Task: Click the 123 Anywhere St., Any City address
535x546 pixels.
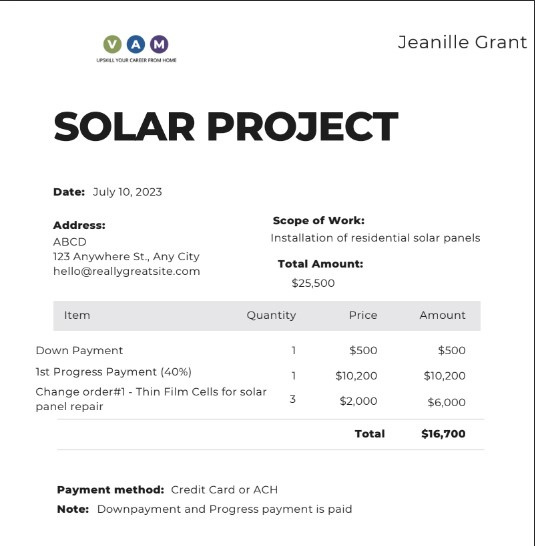Action: click(126, 257)
